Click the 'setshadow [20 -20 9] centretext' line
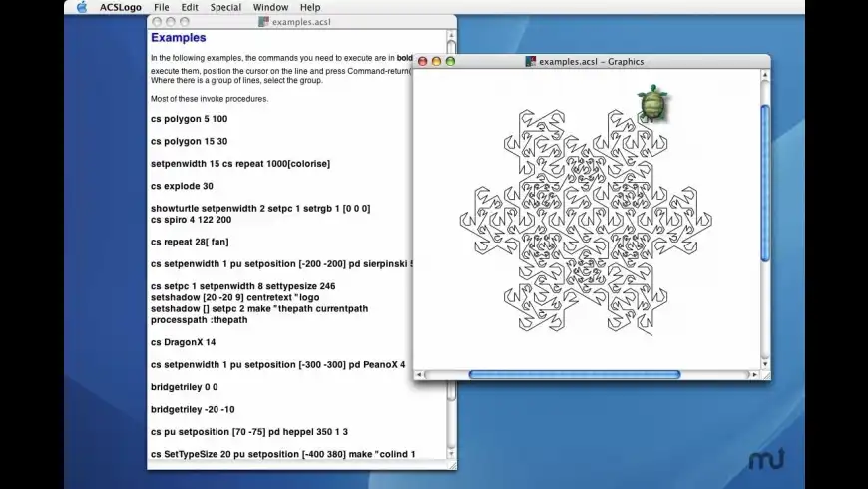Viewport: 868px width, 489px height. point(234,297)
